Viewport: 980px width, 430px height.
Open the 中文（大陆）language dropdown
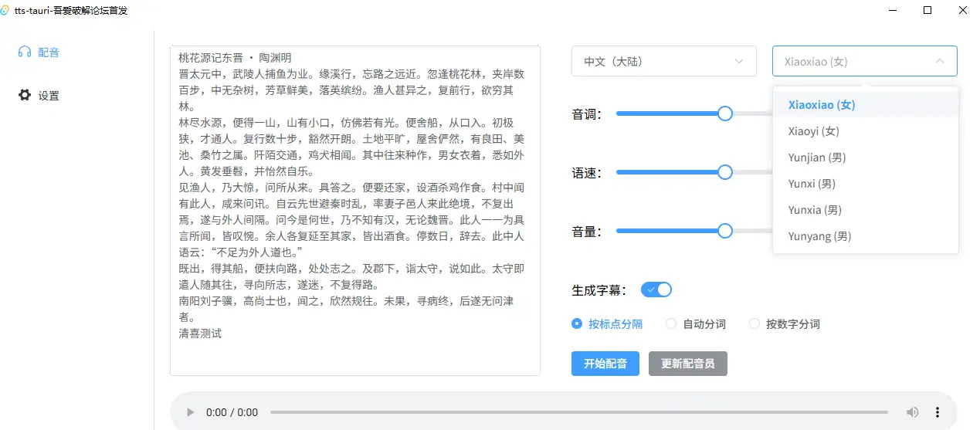[663, 61]
